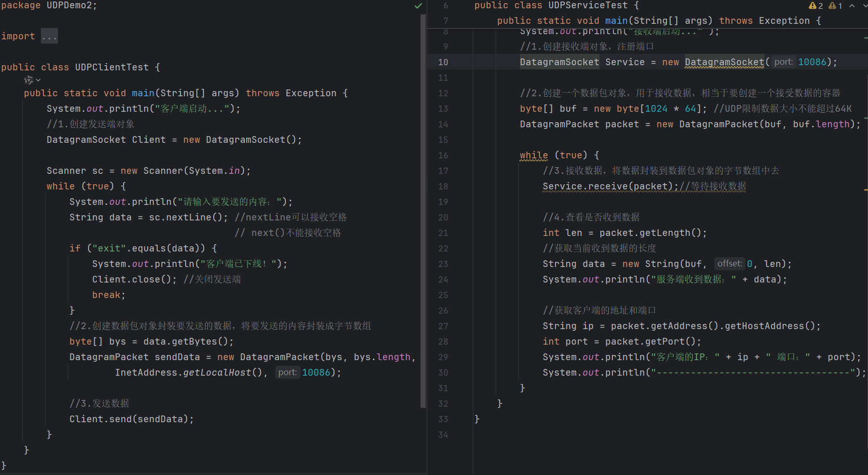Click 'package UDPDemo2;' at the top

(x=49, y=5)
